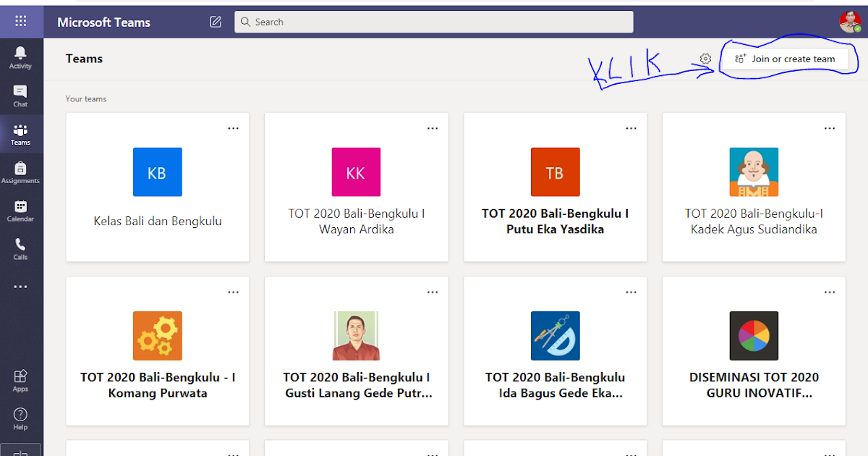Open more options for Komang Purwata team
Viewport: 868px width, 456px height.
click(233, 292)
